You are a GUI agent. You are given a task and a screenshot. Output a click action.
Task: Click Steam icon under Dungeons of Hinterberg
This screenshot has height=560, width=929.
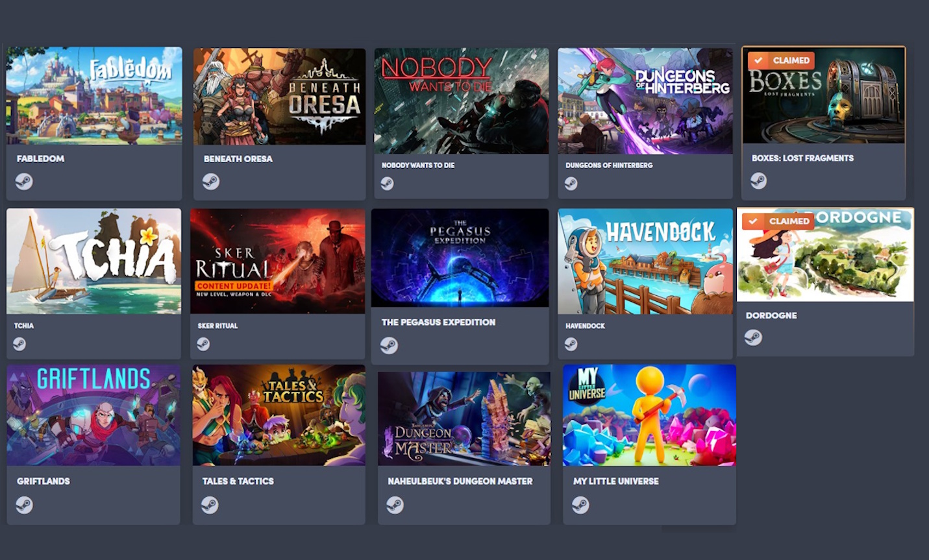571,184
